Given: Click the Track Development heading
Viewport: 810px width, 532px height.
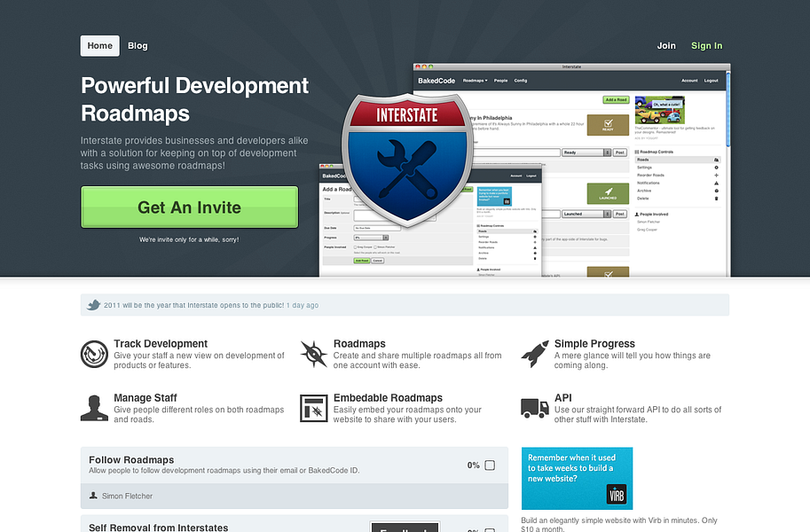Looking at the screenshot, I should click(x=161, y=343).
